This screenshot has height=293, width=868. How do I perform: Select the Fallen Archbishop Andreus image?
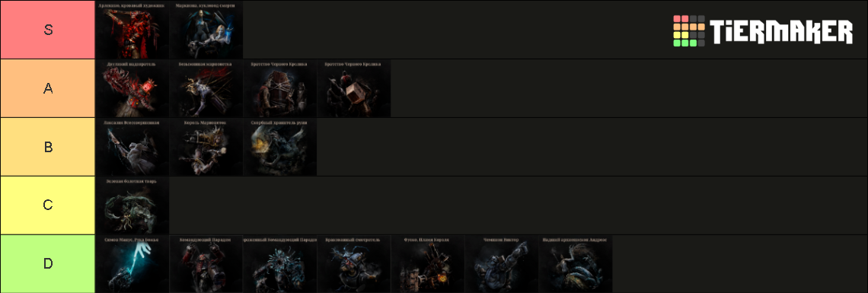576,264
